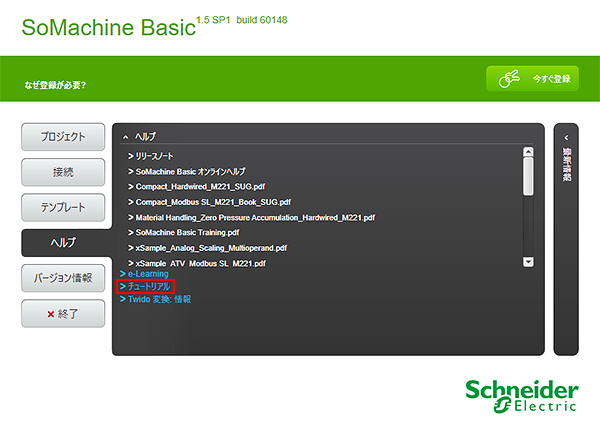600x435 pixels.
Task: Open the プロジェクト tab
Action: [63, 137]
